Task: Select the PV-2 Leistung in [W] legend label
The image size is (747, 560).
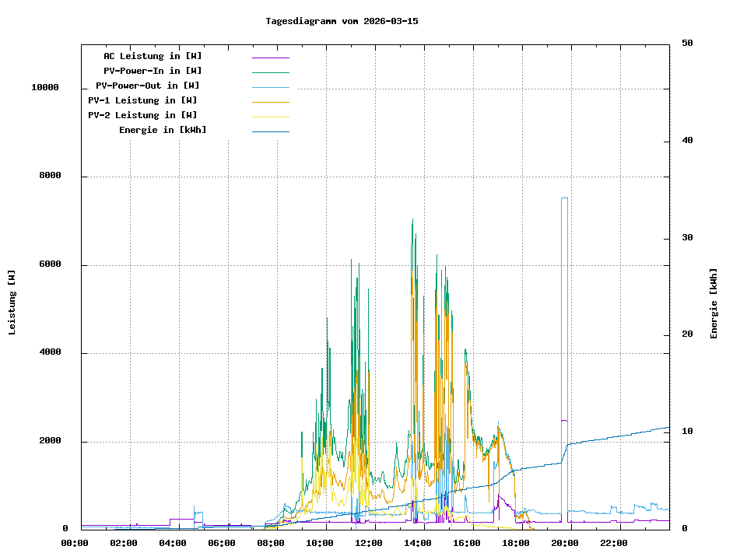Action: [x=142, y=115]
